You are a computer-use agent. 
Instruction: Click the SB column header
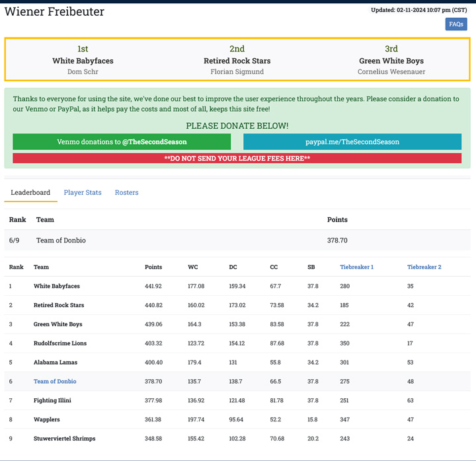311,267
